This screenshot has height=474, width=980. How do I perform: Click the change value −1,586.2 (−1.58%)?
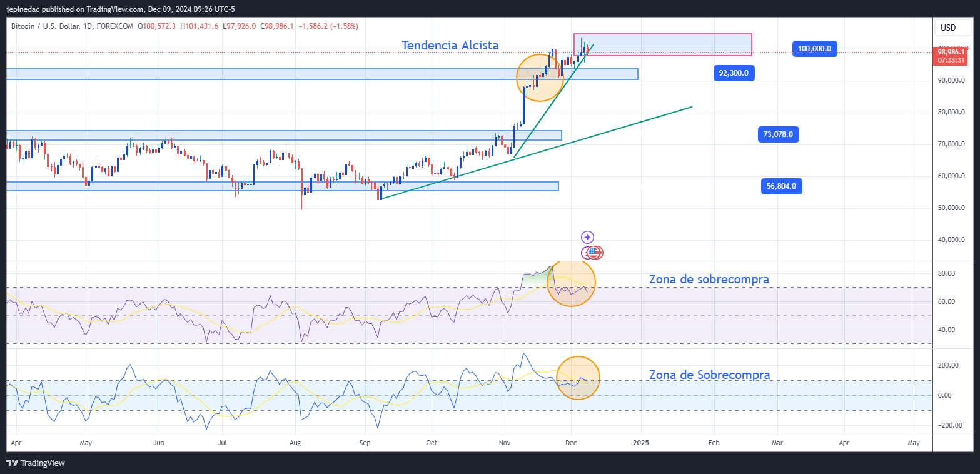(x=328, y=26)
